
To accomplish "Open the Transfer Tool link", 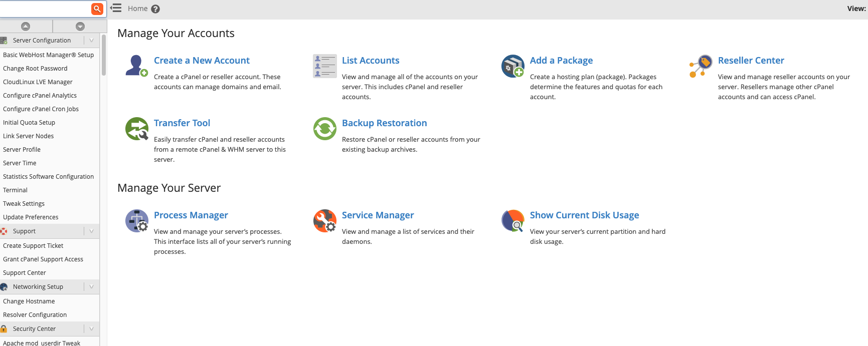I will coord(182,123).
